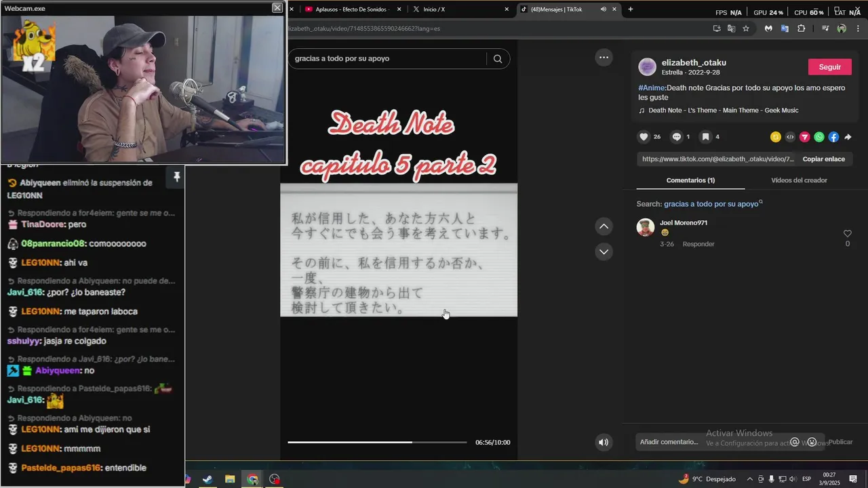
Task: Open Chrome extensions puzzle icon
Action: coord(802,28)
